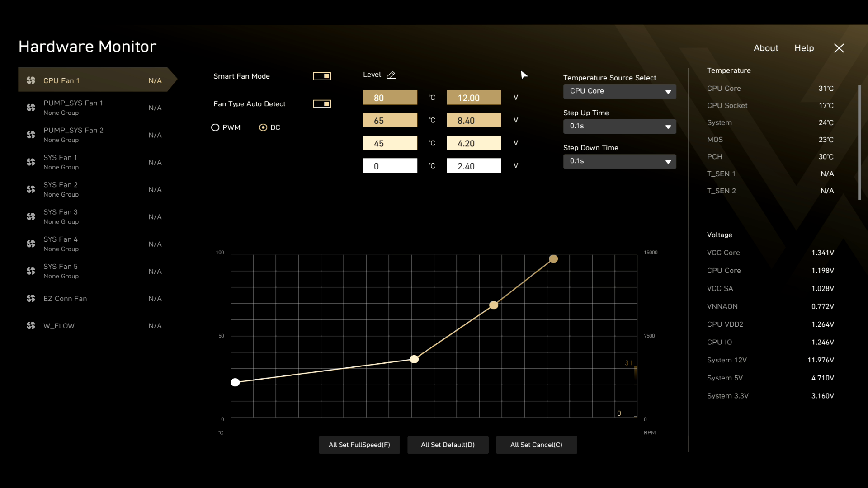Click the W_FLOW icon in sidebar
Viewport: 868px width, 488px height.
coord(30,325)
